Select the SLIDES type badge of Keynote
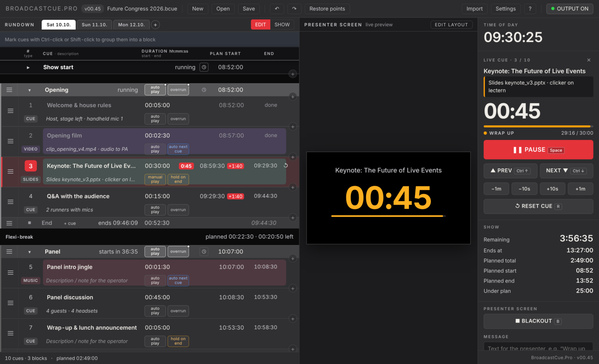The height and width of the screenshot is (364, 599). 31,180
